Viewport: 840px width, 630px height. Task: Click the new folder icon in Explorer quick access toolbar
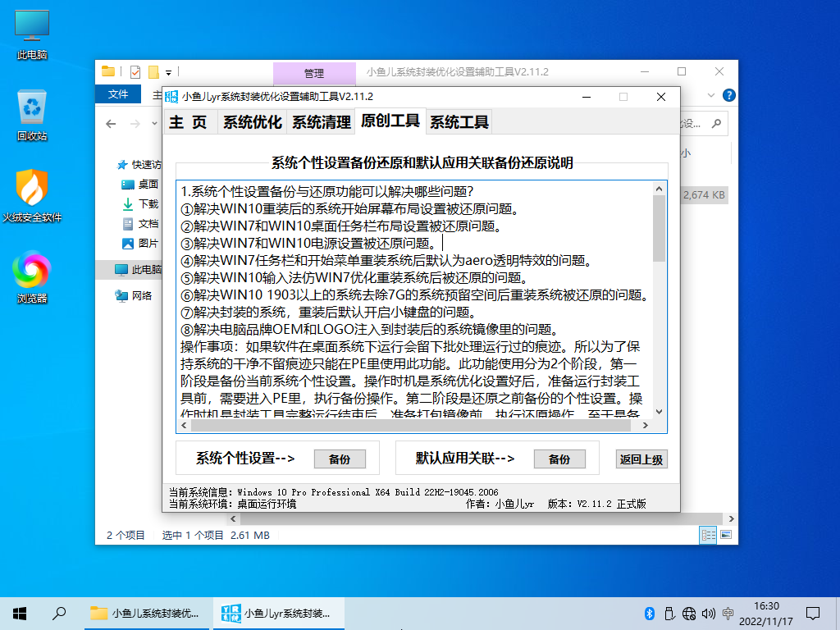point(153,72)
